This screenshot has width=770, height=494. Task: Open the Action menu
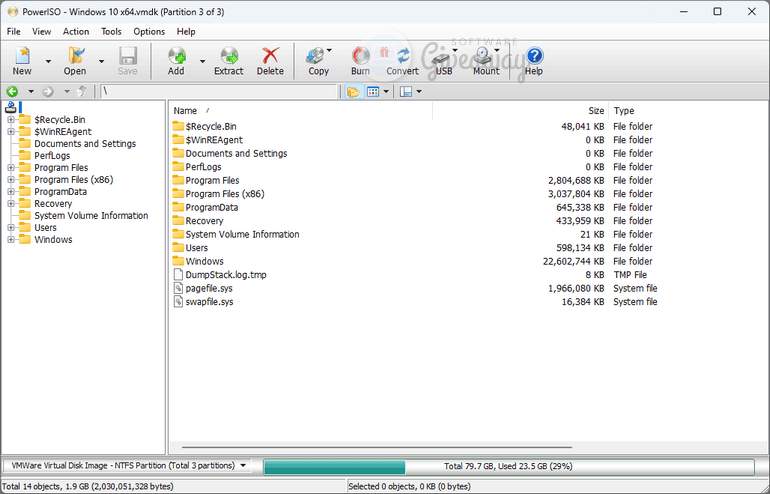[76, 31]
